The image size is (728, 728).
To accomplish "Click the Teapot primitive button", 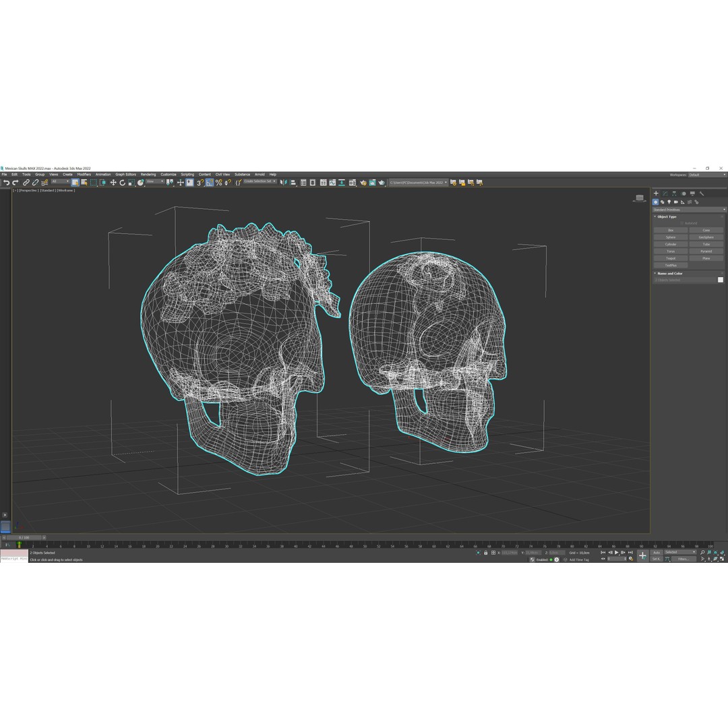I will tap(671, 258).
